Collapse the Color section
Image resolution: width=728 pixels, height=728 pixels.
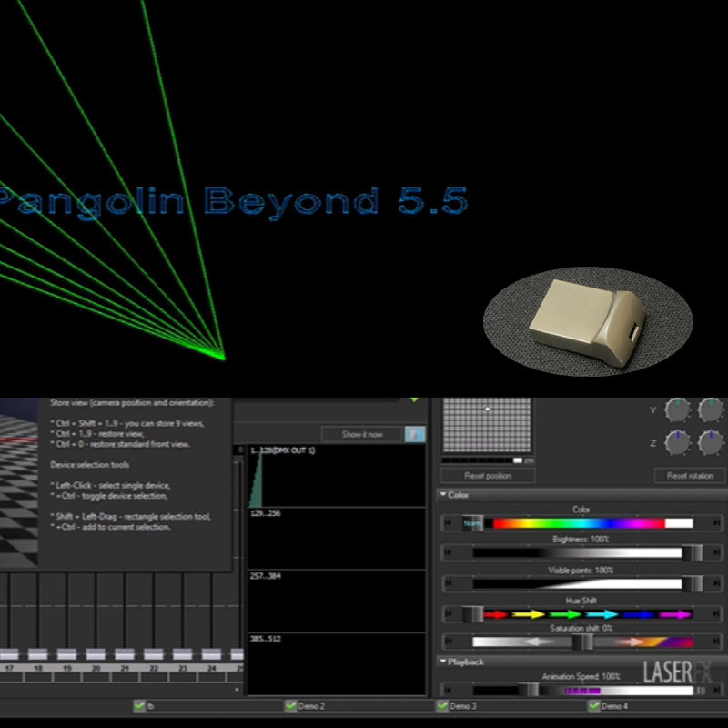[443, 495]
